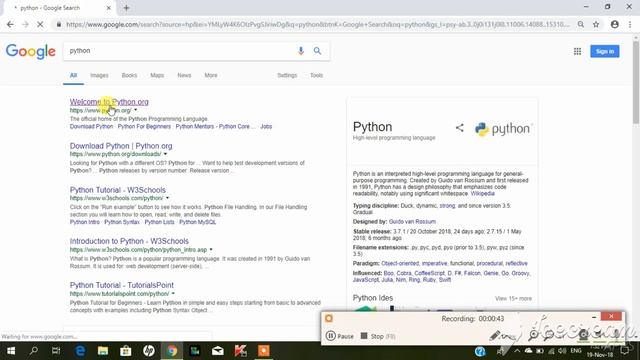This screenshot has height=360, width=640.
Task: Click the Google logo
Action: [x=31, y=51]
